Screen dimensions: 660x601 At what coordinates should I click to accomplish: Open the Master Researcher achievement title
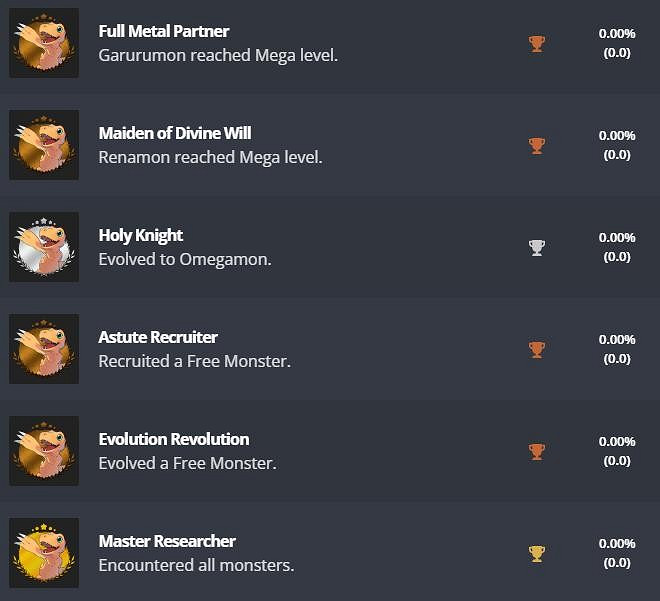pyautogui.click(x=167, y=541)
